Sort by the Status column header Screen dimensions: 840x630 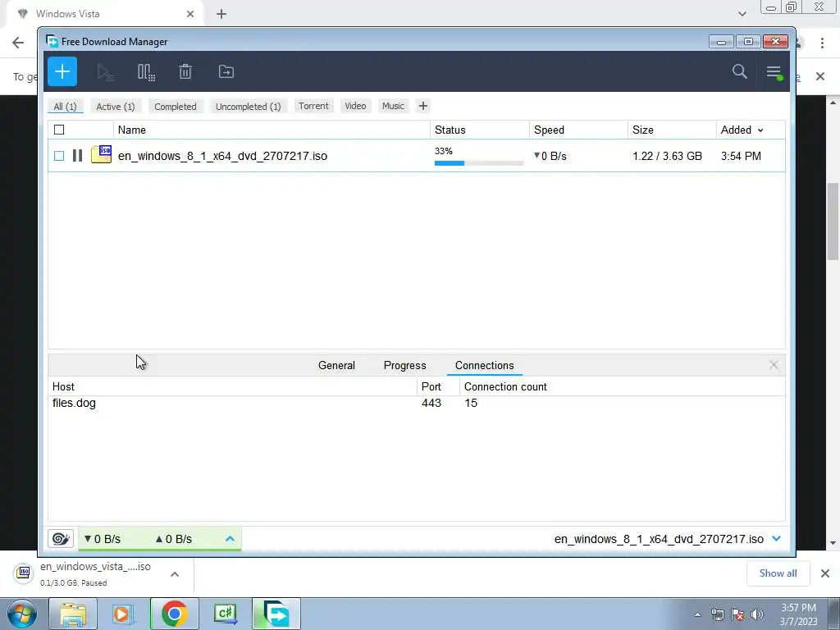click(x=479, y=130)
